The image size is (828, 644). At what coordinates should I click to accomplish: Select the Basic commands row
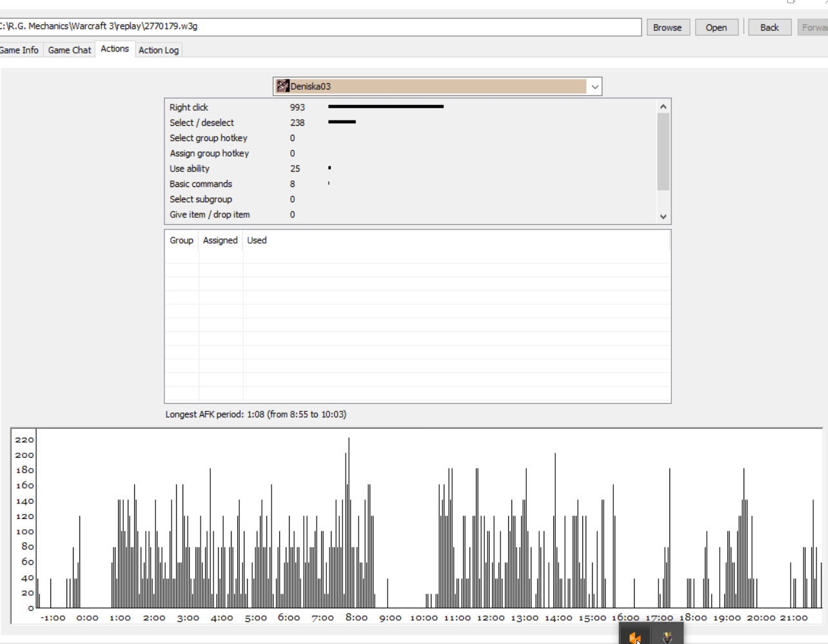(x=410, y=184)
